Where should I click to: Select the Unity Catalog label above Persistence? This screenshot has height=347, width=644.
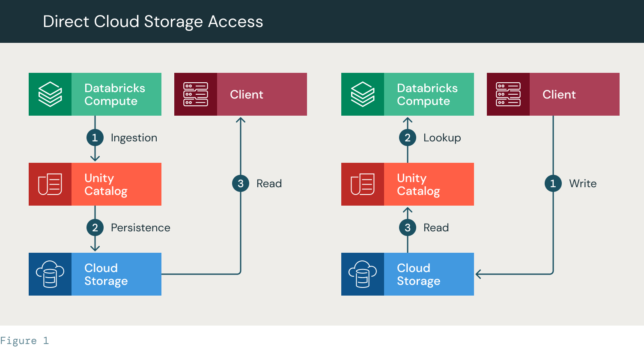point(106,185)
